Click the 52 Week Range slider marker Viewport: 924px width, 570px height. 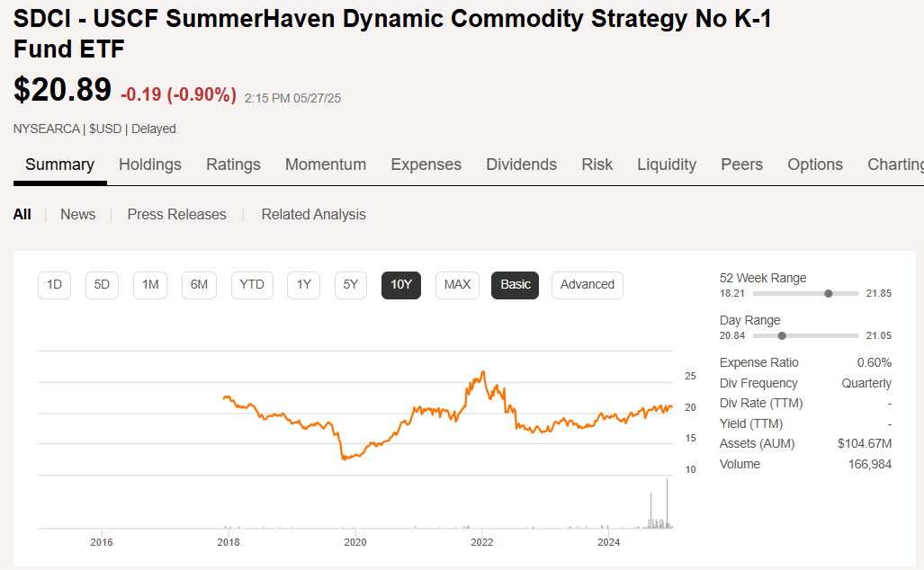click(829, 293)
